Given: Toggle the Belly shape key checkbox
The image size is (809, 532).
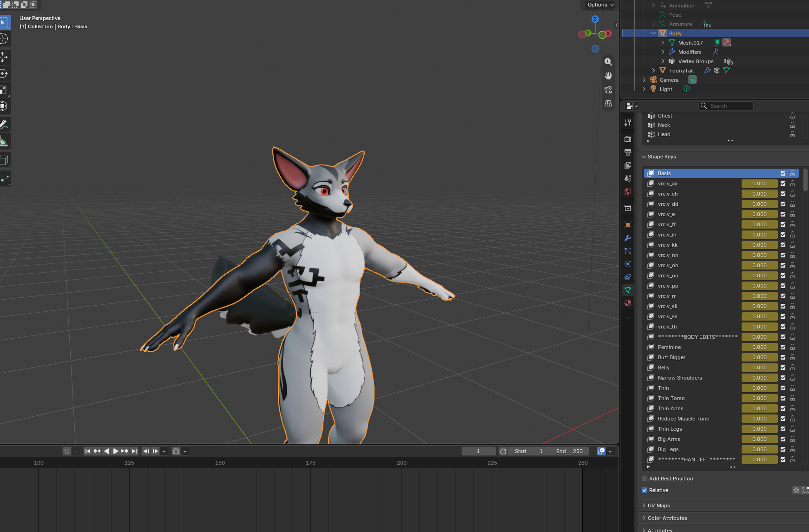Looking at the screenshot, I should click(783, 368).
